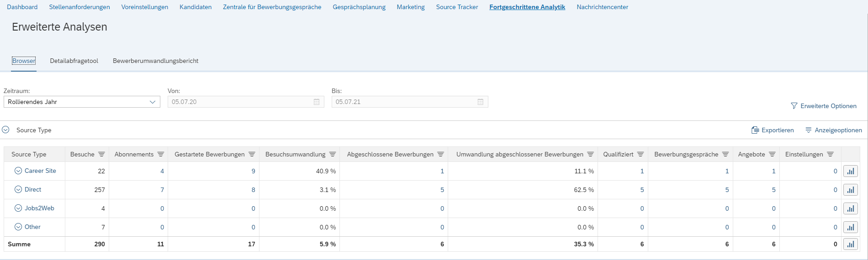Click the Besuche column filter icon
The image size is (868, 260).
(x=101, y=154)
